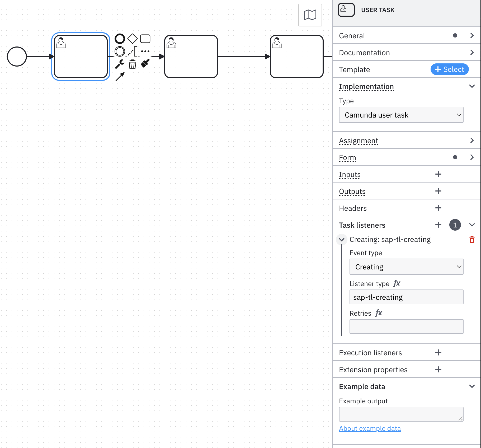Click into the Example output textarea
481x448 pixels.
[x=401, y=414]
